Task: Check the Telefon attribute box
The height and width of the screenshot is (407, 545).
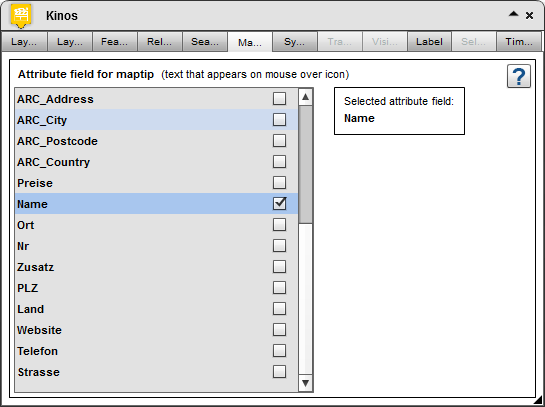Action: (x=279, y=351)
